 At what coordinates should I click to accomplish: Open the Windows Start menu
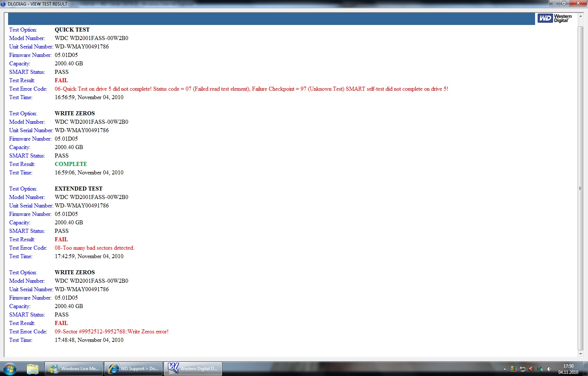coord(10,369)
